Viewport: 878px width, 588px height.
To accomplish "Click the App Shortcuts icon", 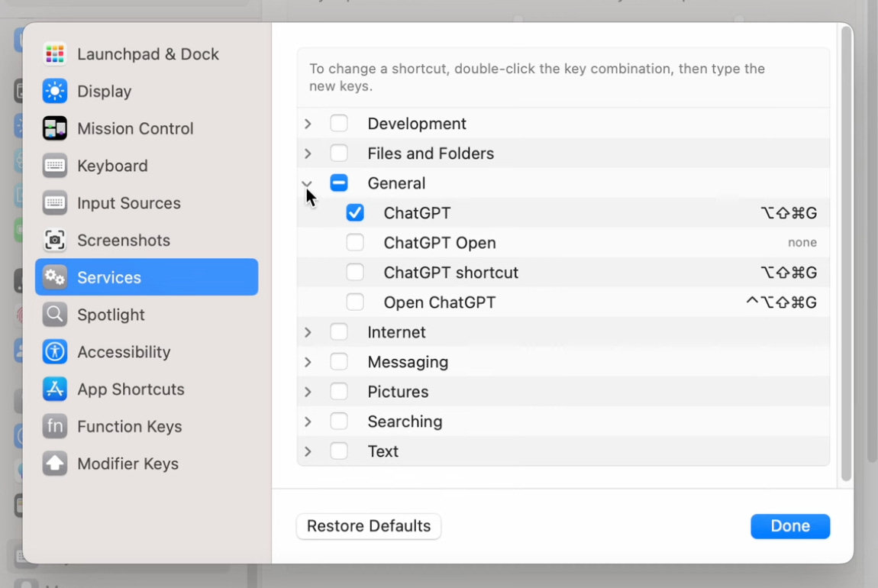I will [54, 389].
